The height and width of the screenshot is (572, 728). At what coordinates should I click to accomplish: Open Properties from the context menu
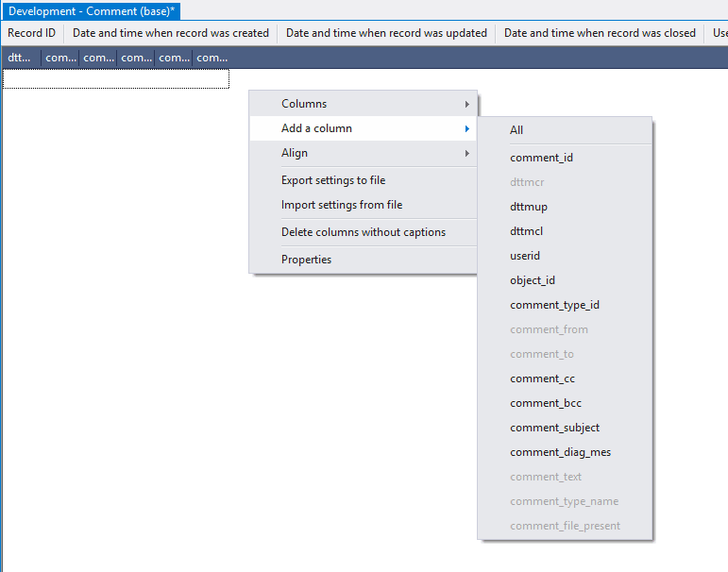(306, 260)
